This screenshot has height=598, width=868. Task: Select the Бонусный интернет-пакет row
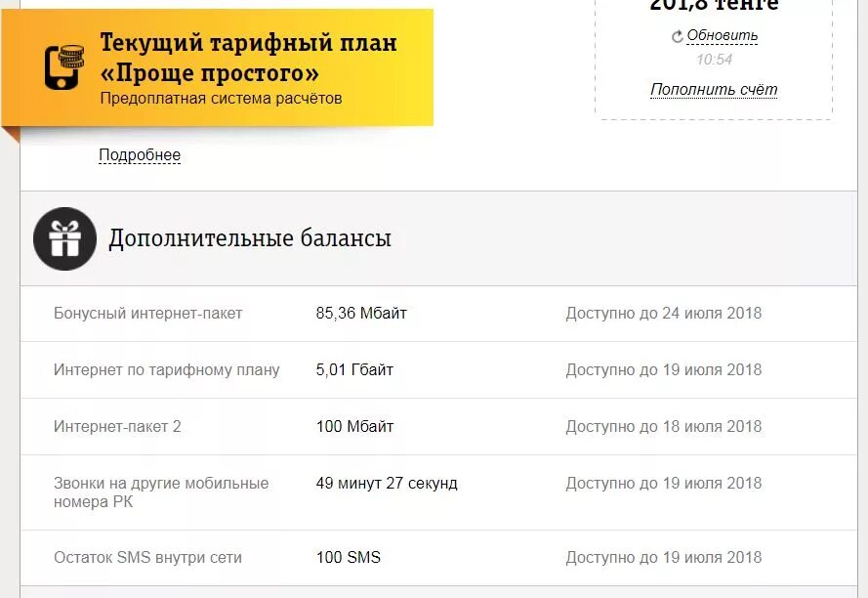(438, 314)
